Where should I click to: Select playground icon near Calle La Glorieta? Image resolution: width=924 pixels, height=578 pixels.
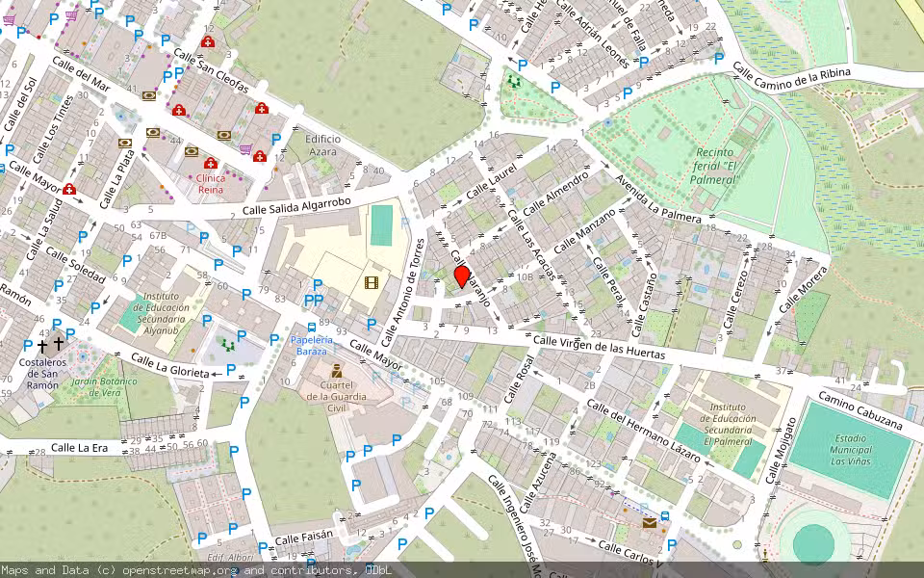(x=228, y=345)
